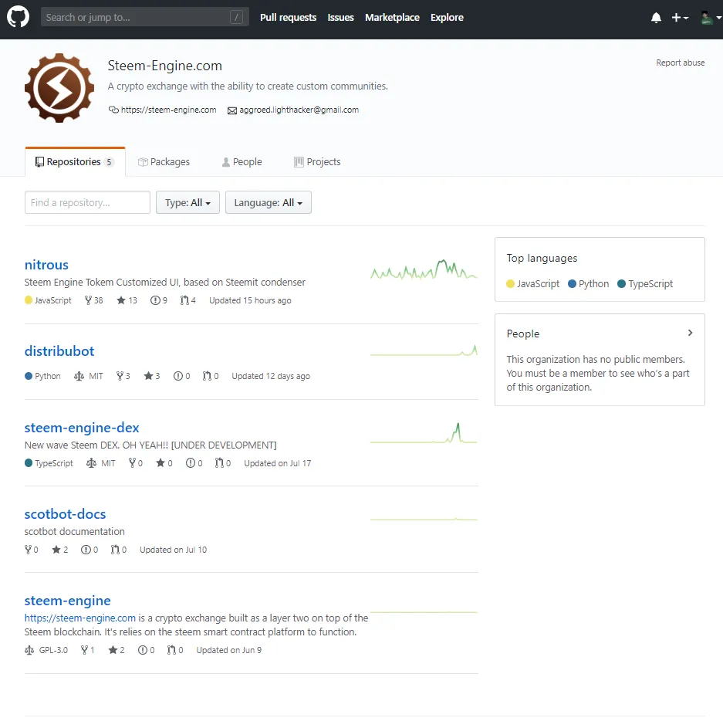Open Issues in top bar
This screenshot has width=723, height=728.
[340, 18]
